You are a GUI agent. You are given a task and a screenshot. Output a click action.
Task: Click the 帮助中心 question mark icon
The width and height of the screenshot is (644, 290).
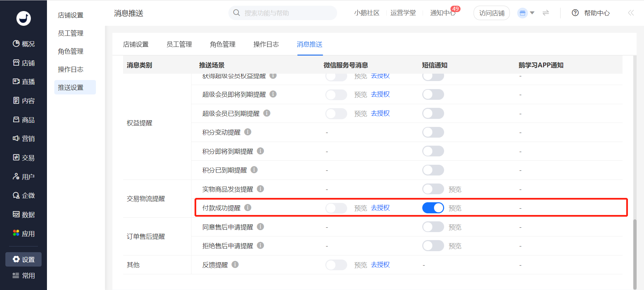(x=575, y=13)
